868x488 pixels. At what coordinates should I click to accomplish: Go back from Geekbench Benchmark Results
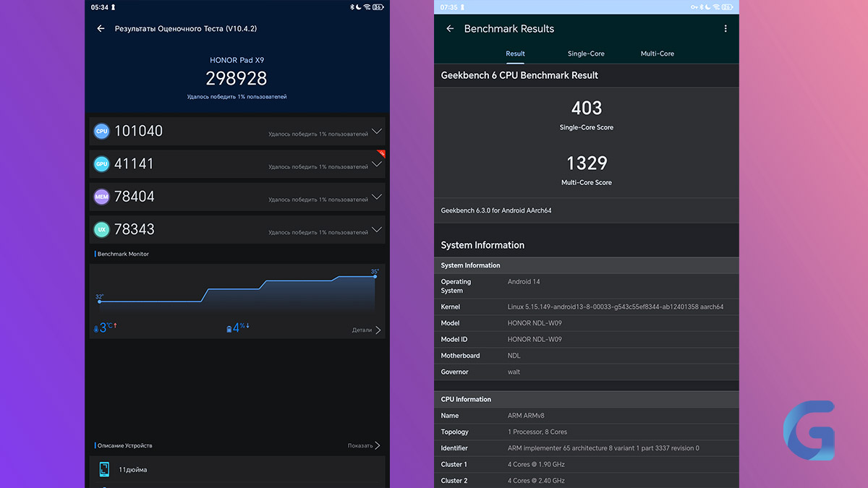450,29
